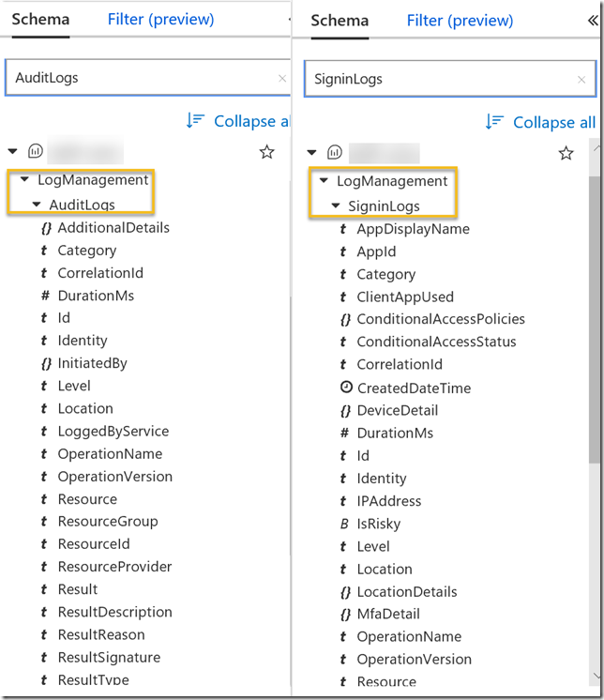
Task: Favorite the workspace using right panel star
Action: [566, 154]
